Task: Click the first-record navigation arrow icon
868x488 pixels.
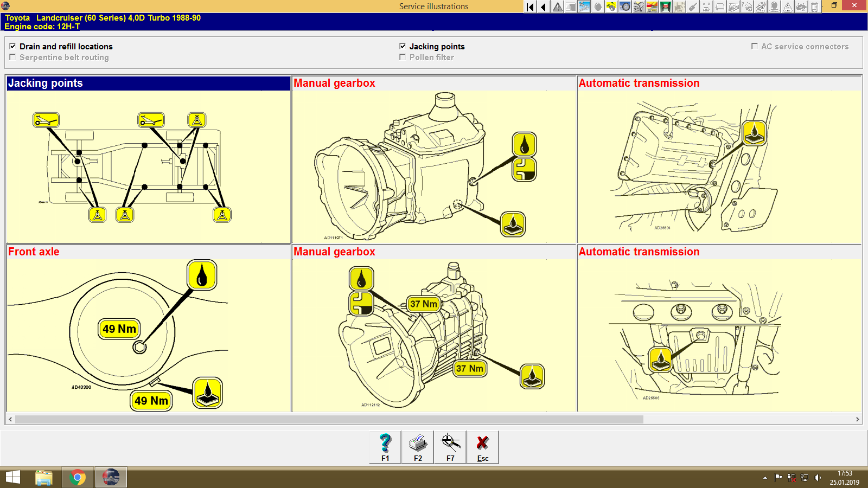Action: pyautogui.click(x=529, y=7)
